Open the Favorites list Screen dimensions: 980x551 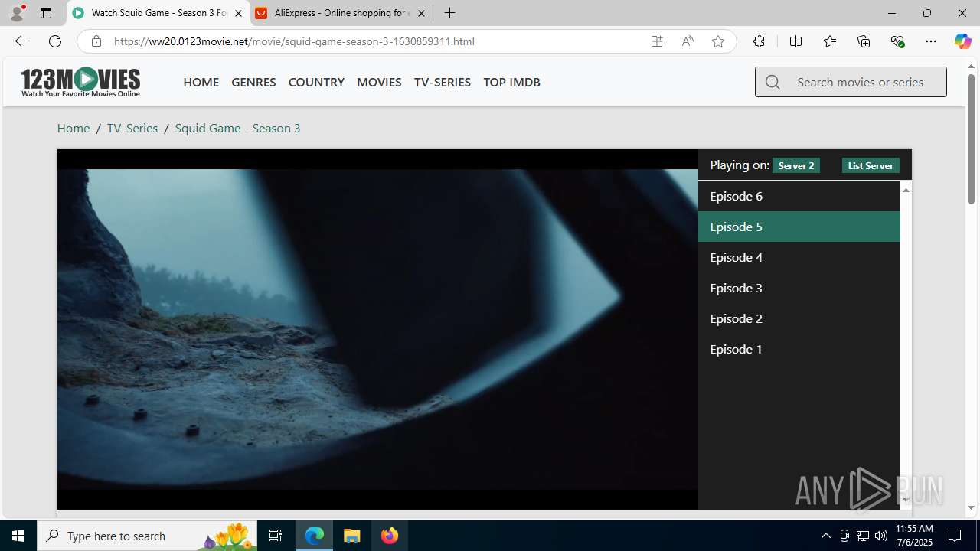coord(830,41)
